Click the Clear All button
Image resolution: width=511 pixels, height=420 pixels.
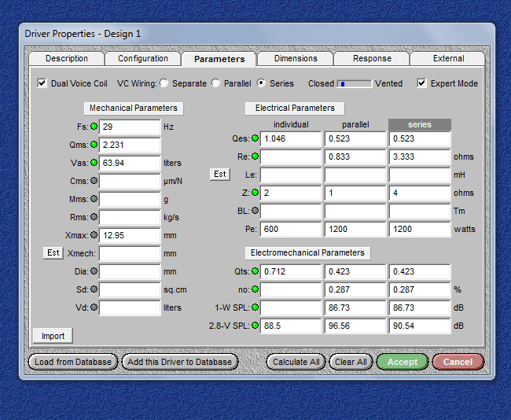click(x=351, y=362)
